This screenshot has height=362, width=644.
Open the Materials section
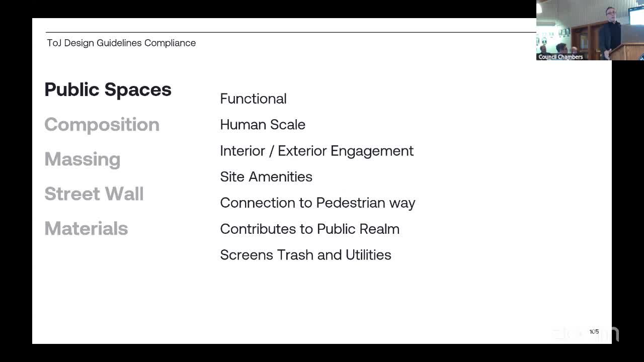click(x=86, y=228)
